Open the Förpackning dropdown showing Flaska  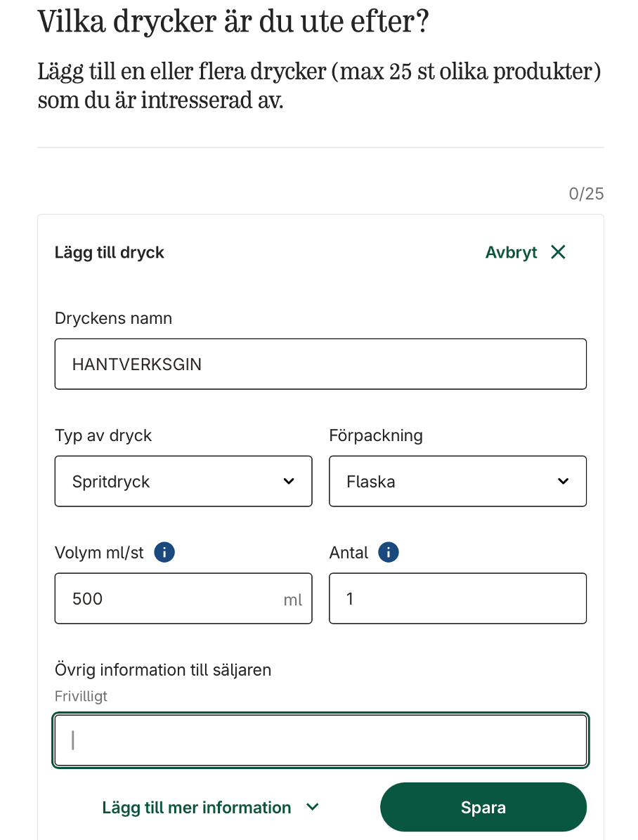point(457,481)
